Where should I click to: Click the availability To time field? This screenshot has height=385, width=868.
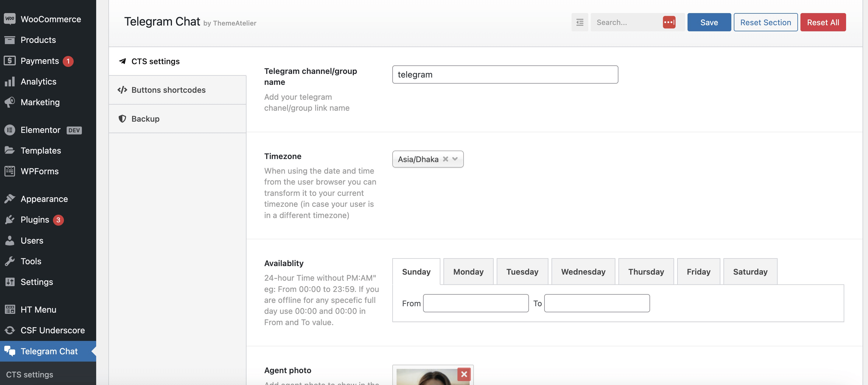pos(597,303)
